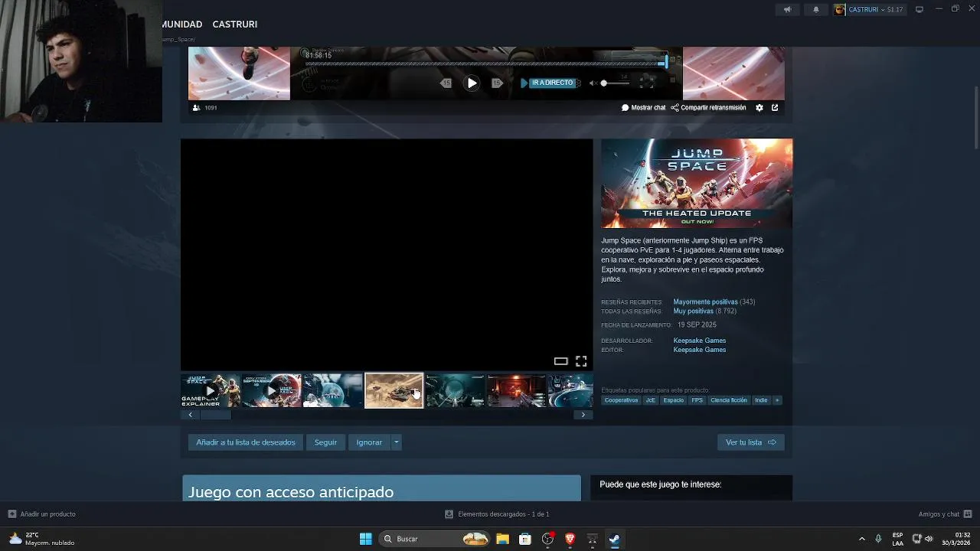Viewport: 980px width, 551px height.
Task: Toggle theater mode on the media viewer
Action: (x=561, y=361)
